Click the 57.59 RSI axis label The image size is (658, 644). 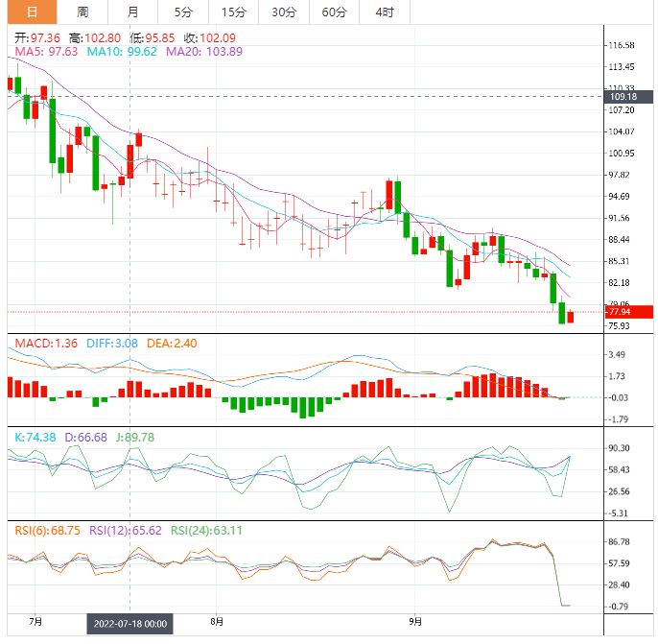619,563
